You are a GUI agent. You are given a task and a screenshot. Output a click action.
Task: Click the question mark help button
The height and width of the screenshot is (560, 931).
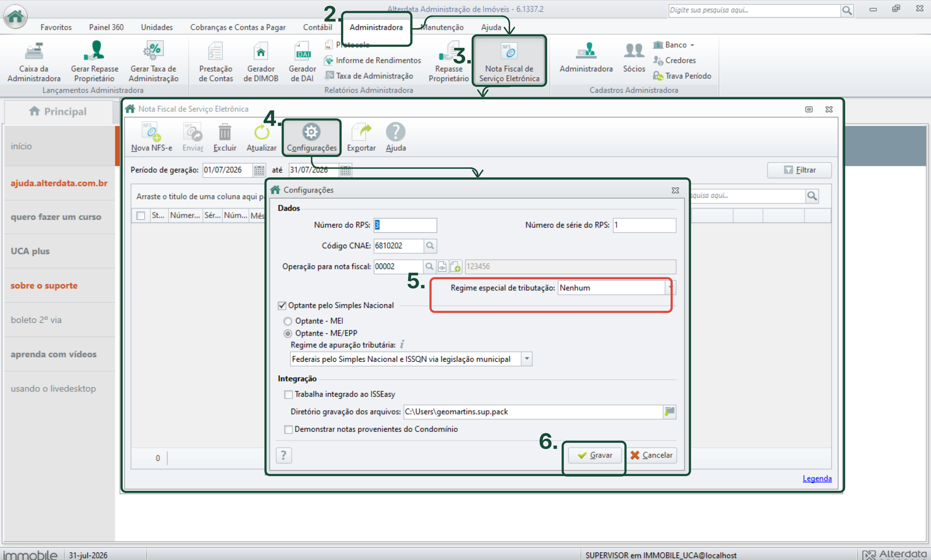284,455
